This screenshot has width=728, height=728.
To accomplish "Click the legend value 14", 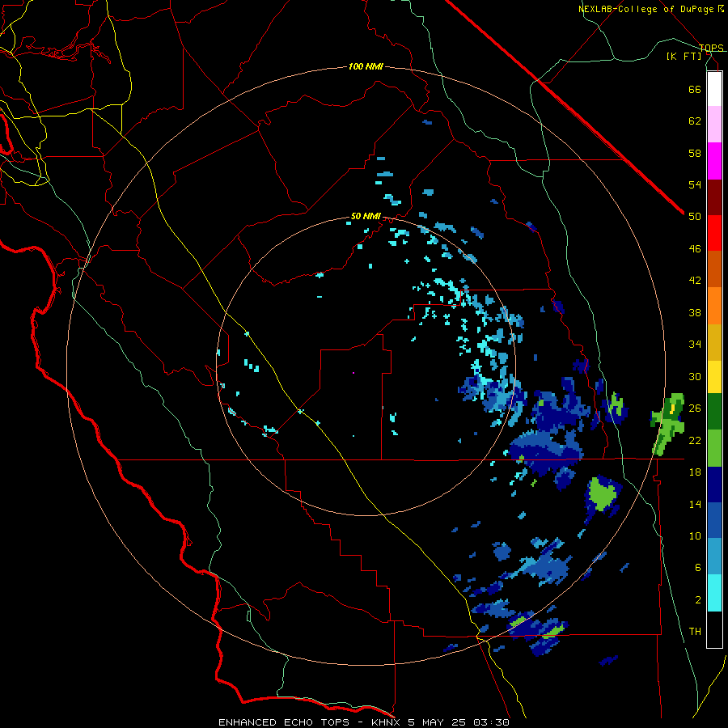I will (695, 504).
